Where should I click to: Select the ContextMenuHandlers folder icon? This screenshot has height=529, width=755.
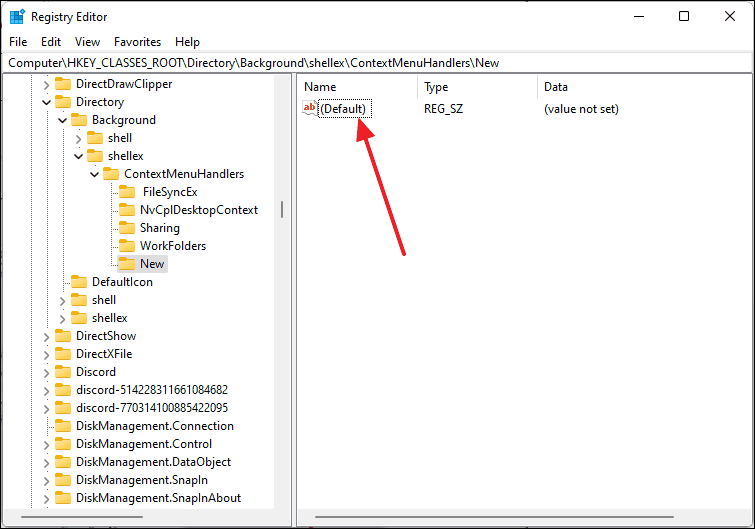pos(111,173)
